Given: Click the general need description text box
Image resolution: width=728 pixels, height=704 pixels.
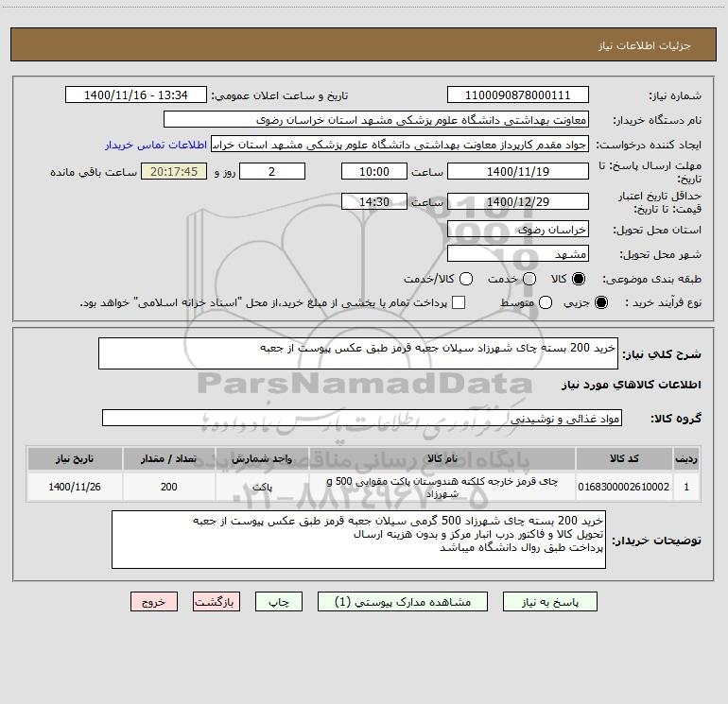Looking at the screenshot, I should [x=358, y=353].
